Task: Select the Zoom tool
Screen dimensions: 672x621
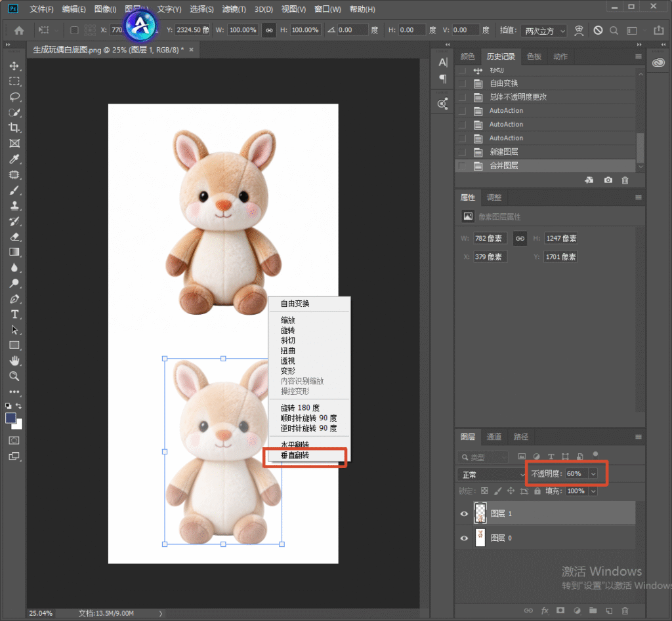Action: [x=14, y=376]
